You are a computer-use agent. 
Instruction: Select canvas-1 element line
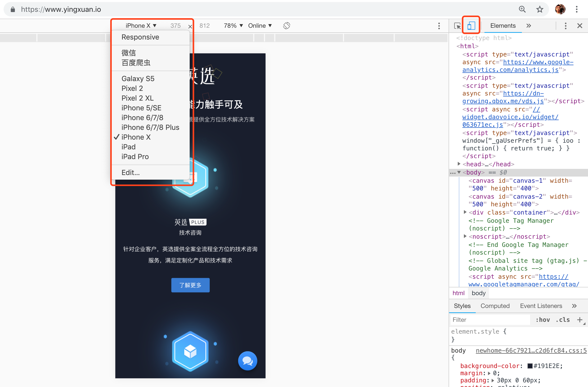click(x=520, y=185)
